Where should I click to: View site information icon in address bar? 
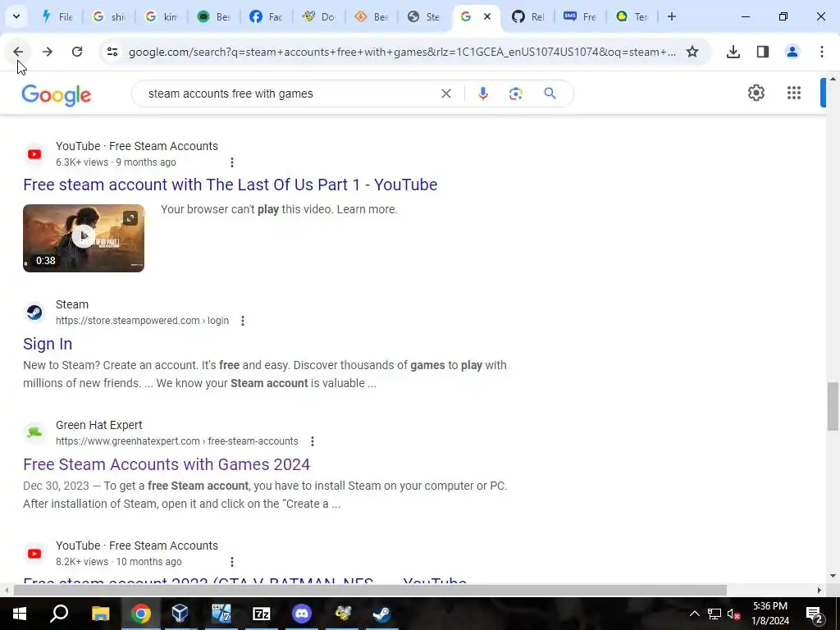tap(112, 52)
